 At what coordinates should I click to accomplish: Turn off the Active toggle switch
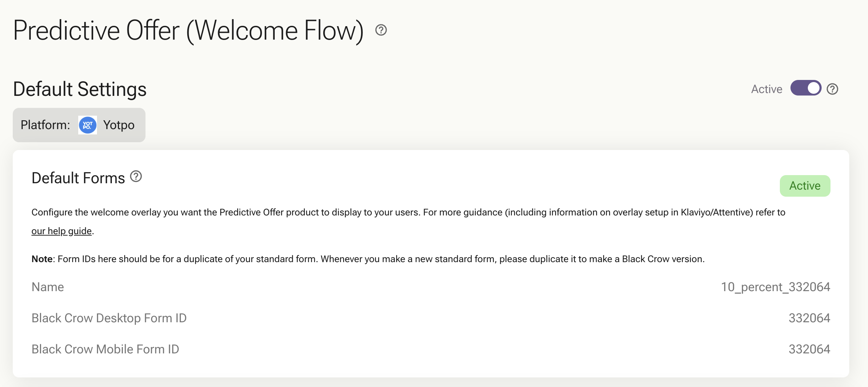806,88
